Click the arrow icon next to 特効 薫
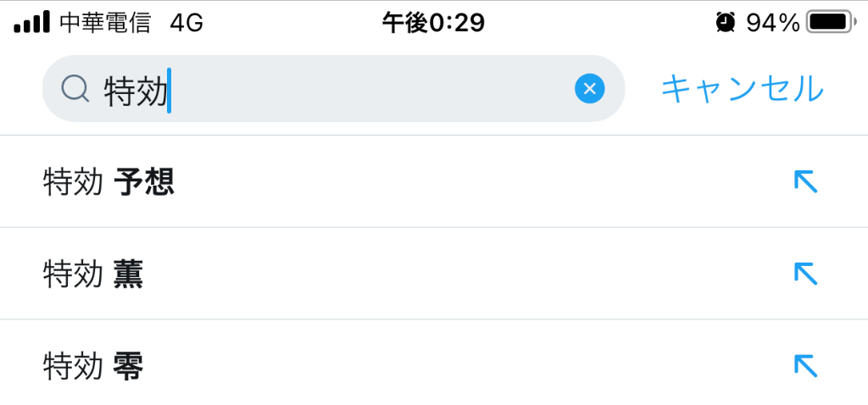This screenshot has width=868, height=405. pyautogui.click(x=805, y=274)
